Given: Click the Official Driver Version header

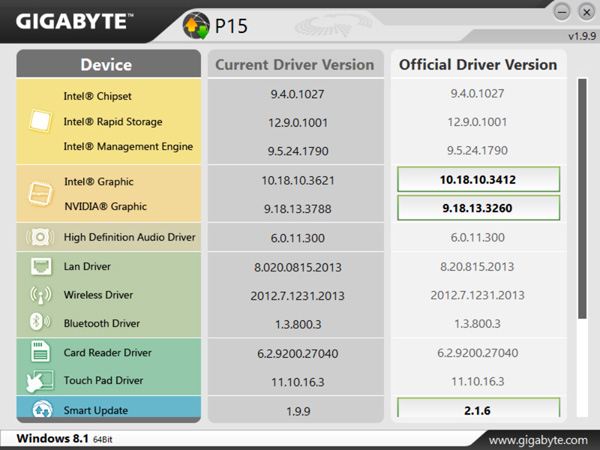Looking at the screenshot, I should 478,64.
